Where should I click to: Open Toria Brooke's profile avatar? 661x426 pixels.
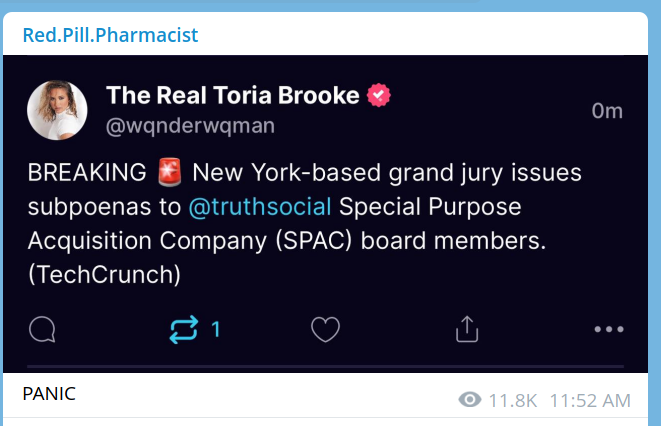click(57, 110)
